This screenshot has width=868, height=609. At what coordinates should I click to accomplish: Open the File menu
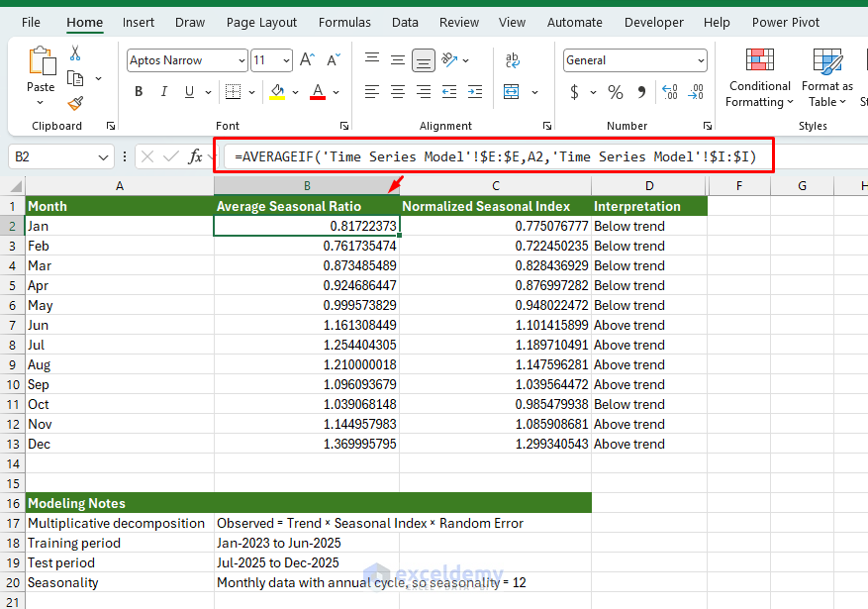[x=31, y=22]
